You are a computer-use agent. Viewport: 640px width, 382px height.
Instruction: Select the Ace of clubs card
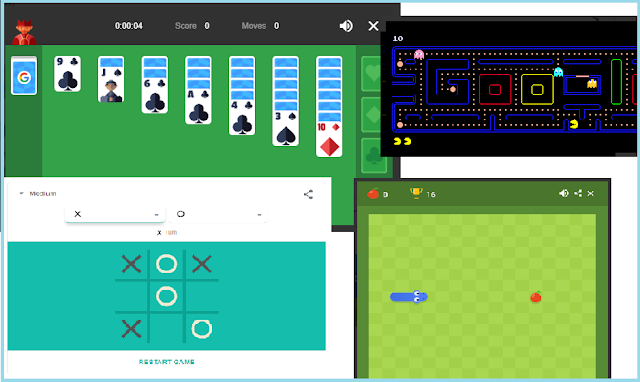pyautogui.click(x=198, y=106)
